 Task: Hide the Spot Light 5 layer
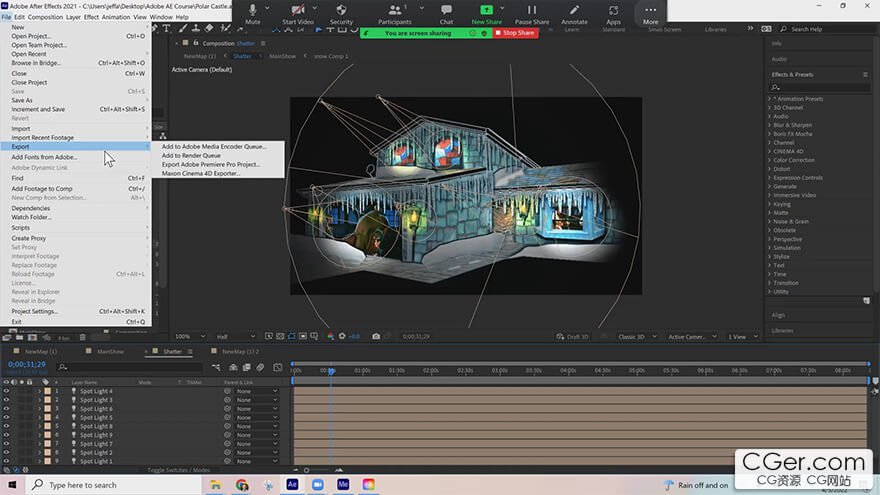click(6, 418)
